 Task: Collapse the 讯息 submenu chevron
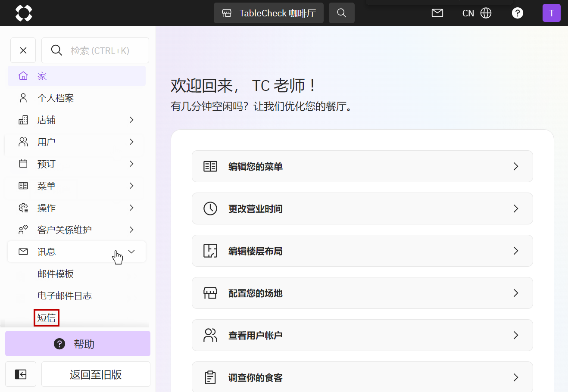131,252
